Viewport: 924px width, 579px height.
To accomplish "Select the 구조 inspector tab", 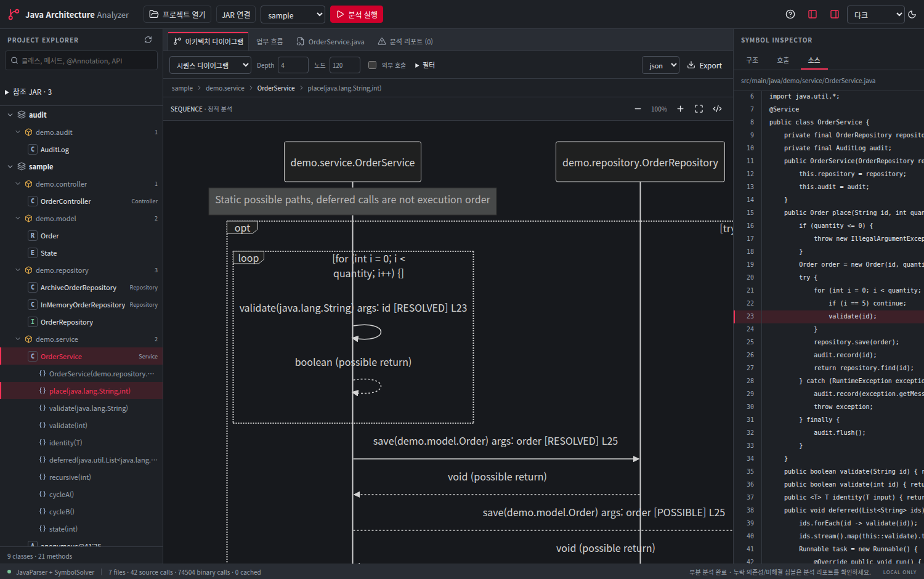I will coord(752,60).
